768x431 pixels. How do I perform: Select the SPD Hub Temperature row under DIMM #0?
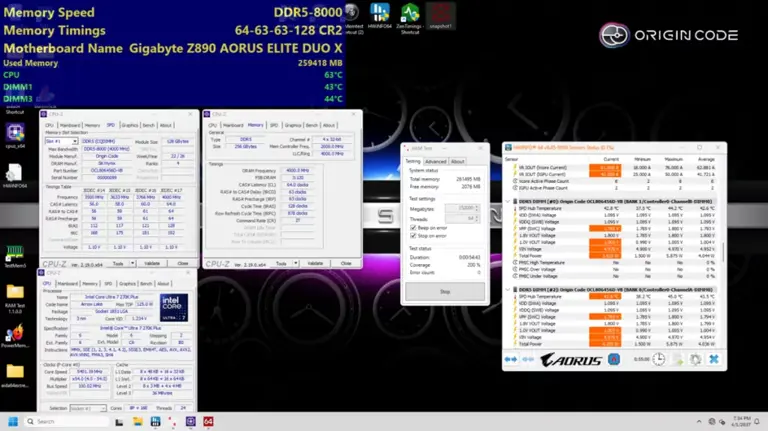[x=614, y=208]
